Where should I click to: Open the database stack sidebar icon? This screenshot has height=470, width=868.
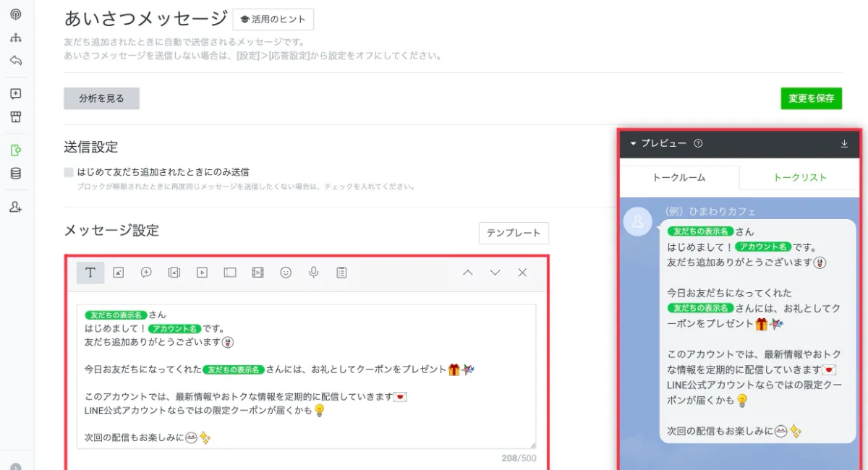coord(16,174)
